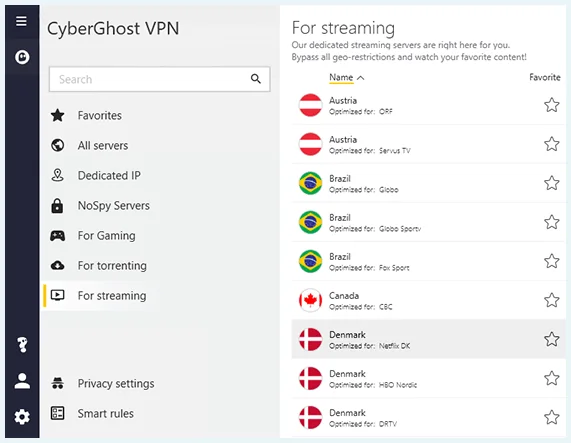Open the settings gear icon

[x=22, y=417]
